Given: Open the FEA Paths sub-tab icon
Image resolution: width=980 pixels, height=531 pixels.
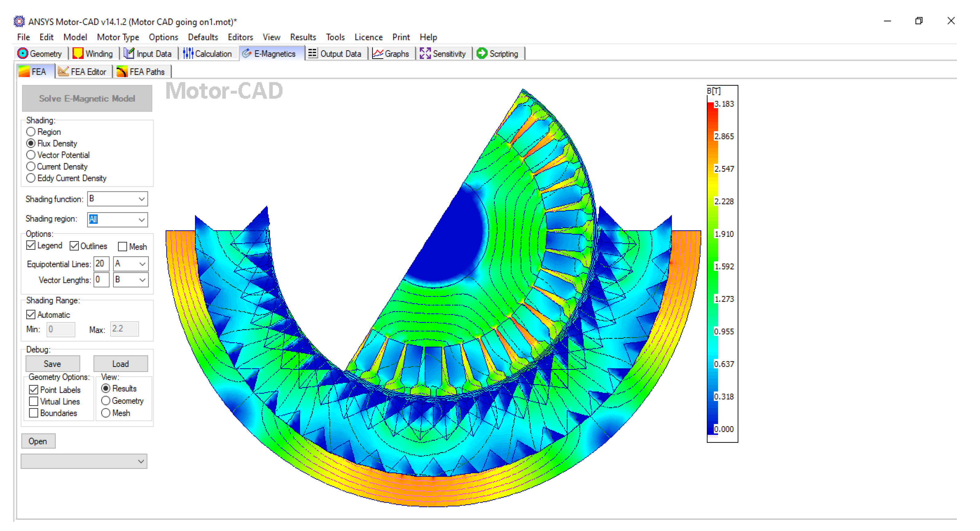Looking at the screenshot, I should (x=122, y=72).
